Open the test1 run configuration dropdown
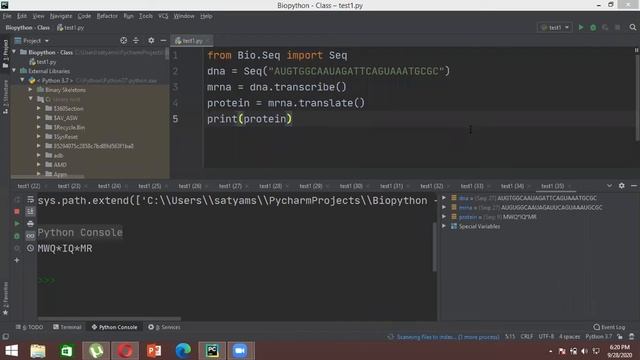 555,27
